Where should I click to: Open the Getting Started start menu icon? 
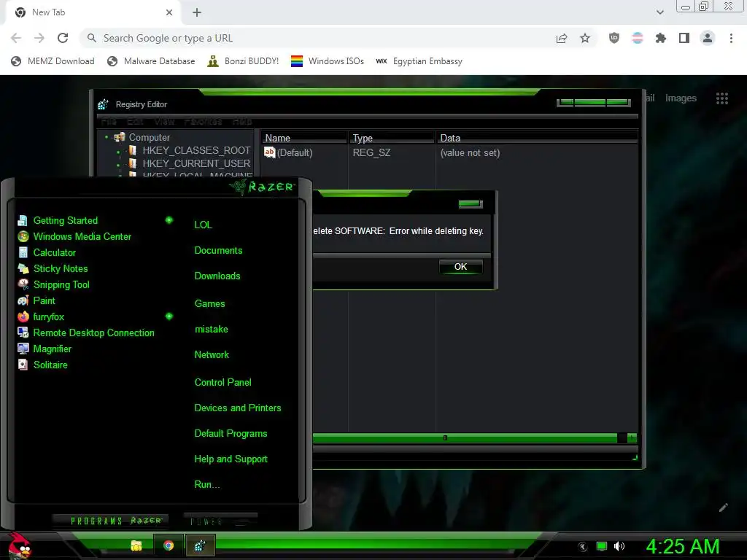(x=23, y=220)
